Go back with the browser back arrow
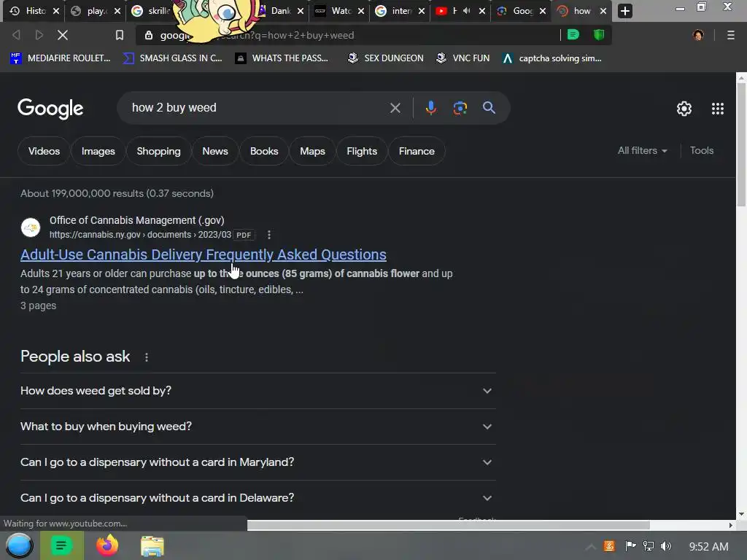 [x=16, y=35]
